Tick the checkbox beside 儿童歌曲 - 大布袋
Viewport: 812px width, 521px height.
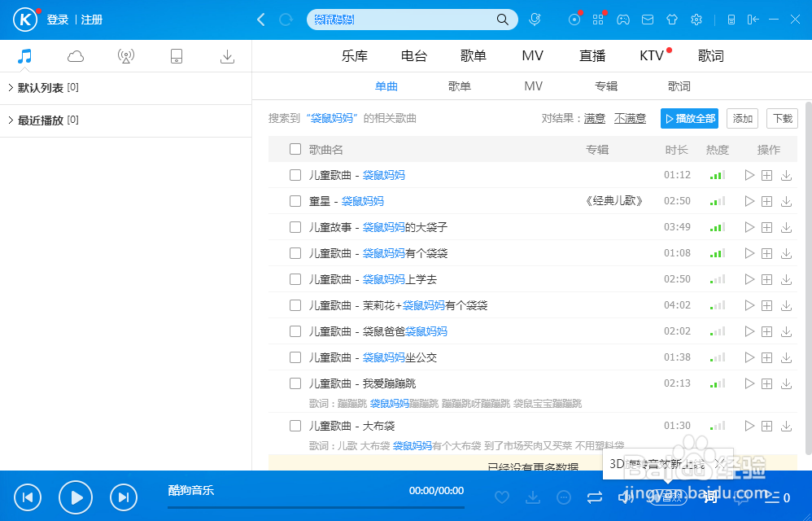tap(295, 425)
